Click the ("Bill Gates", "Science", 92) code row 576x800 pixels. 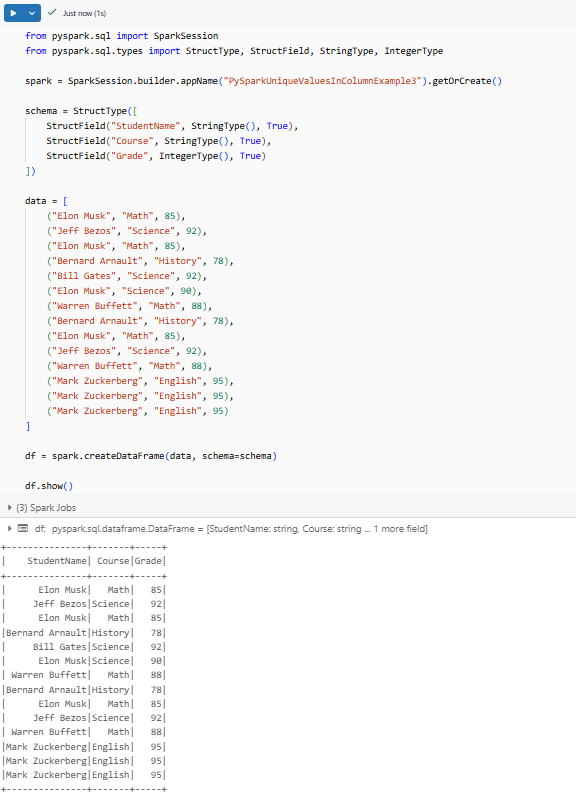click(127, 276)
